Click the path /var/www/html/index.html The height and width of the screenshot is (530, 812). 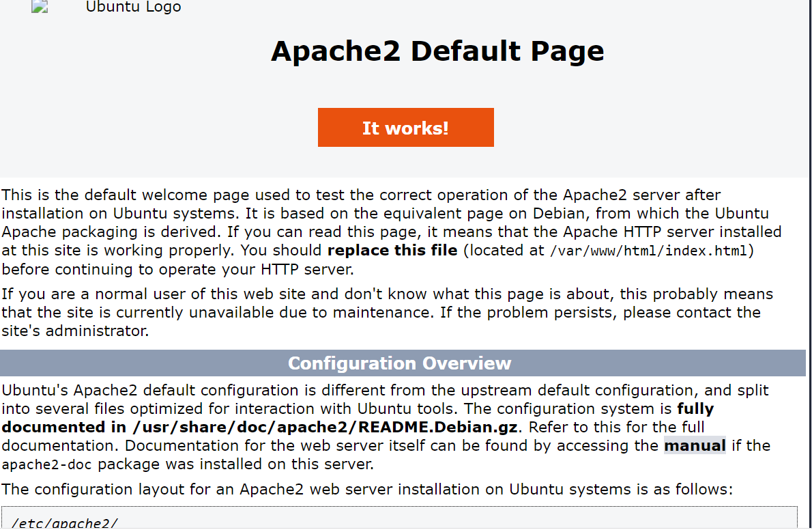pyautogui.click(x=648, y=251)
